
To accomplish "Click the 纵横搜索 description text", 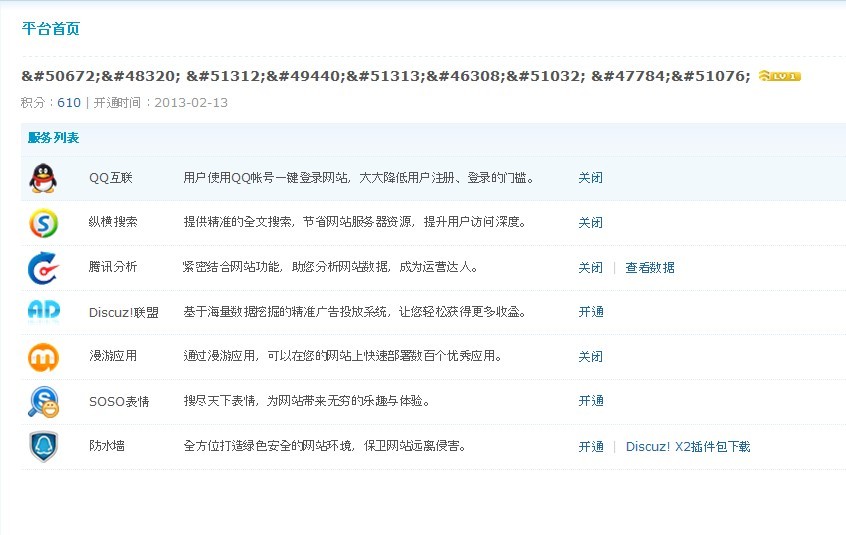I will click(355, 222).
